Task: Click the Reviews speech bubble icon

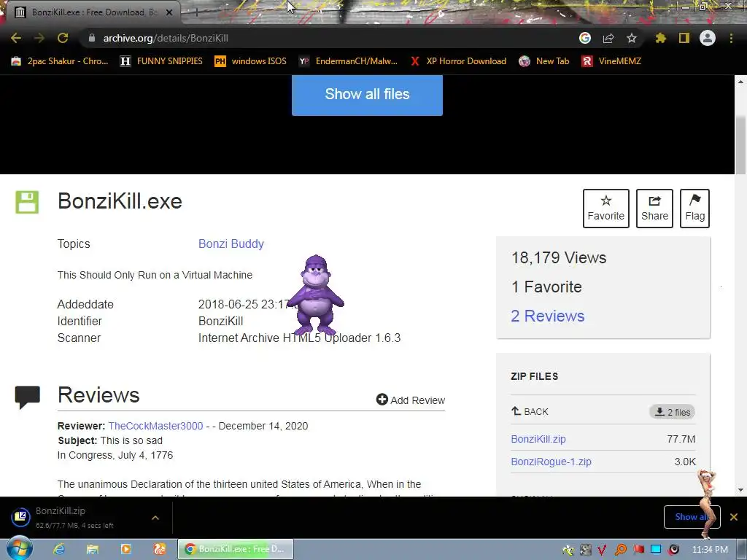Action: [27, 397]
